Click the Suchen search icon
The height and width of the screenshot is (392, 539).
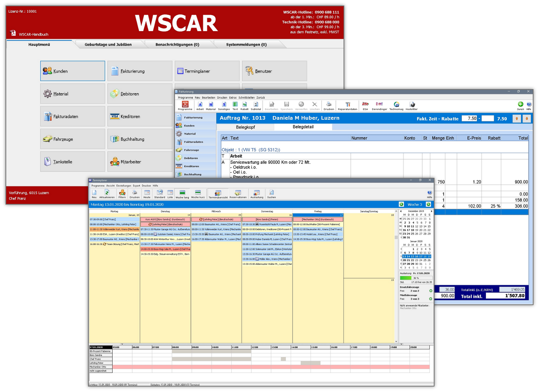click(271, 193)
